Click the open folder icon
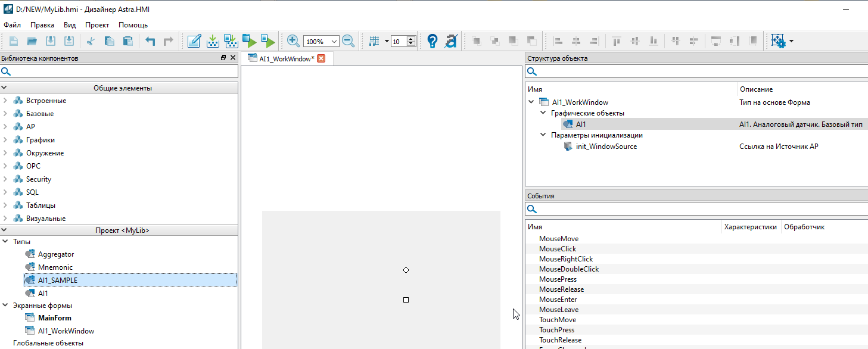868x349 pixels. point(32,41)
